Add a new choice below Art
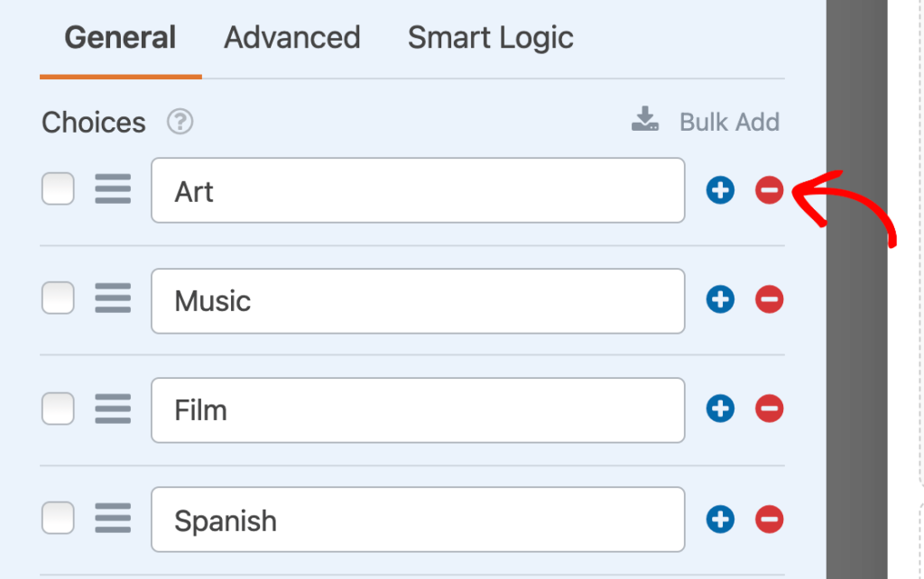 point(720,190)
